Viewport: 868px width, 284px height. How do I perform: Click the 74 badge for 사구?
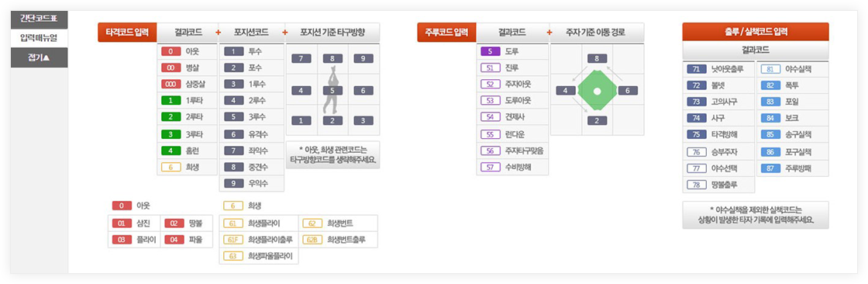[x=697, y=118]
